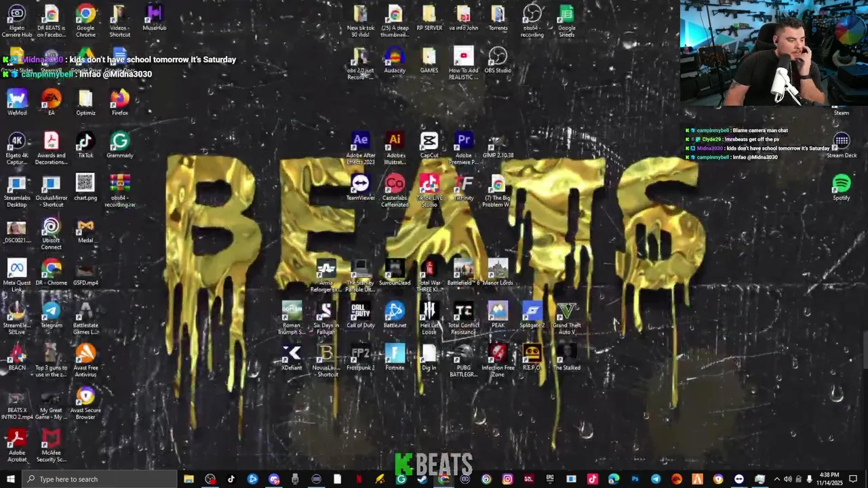Viewport: 868px width, 488px height.
Task: Open Adobe Acrobat desktop icon
Action: pyautogui.click(x=17, y=446)
